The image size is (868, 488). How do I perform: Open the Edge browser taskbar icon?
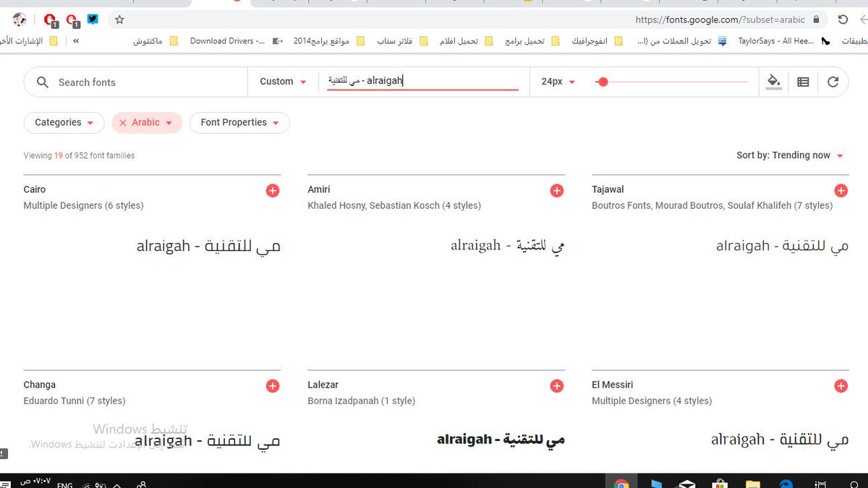tap(786, 483)
